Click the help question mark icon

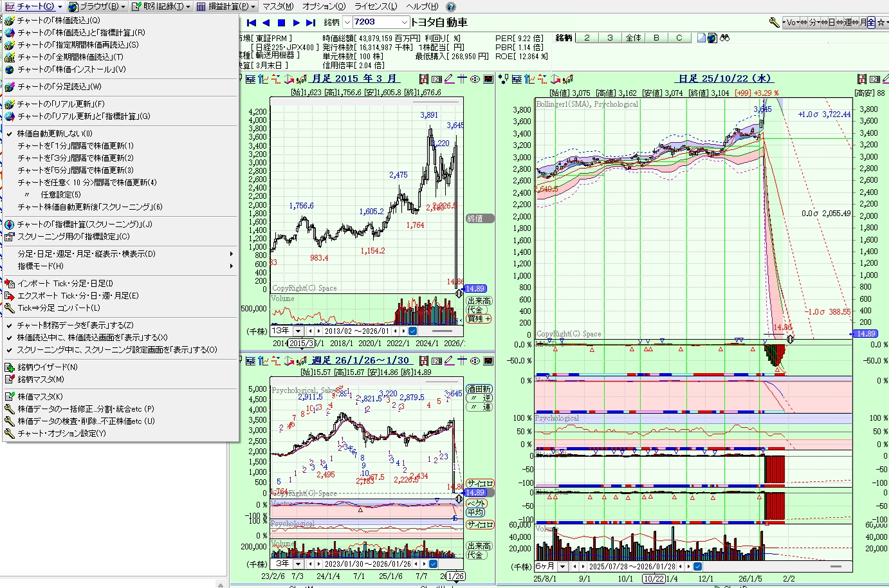point(451,6)
